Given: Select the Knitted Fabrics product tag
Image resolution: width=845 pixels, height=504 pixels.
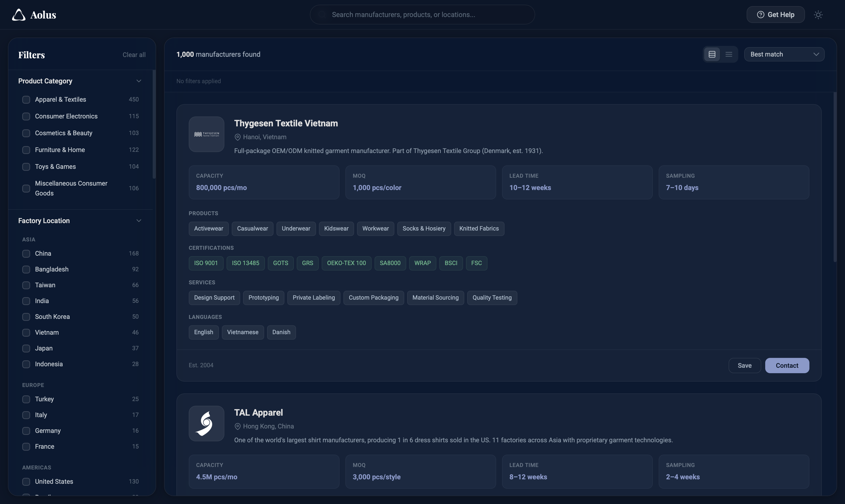Looking at the screenshot, I should (x=479, y=228).
